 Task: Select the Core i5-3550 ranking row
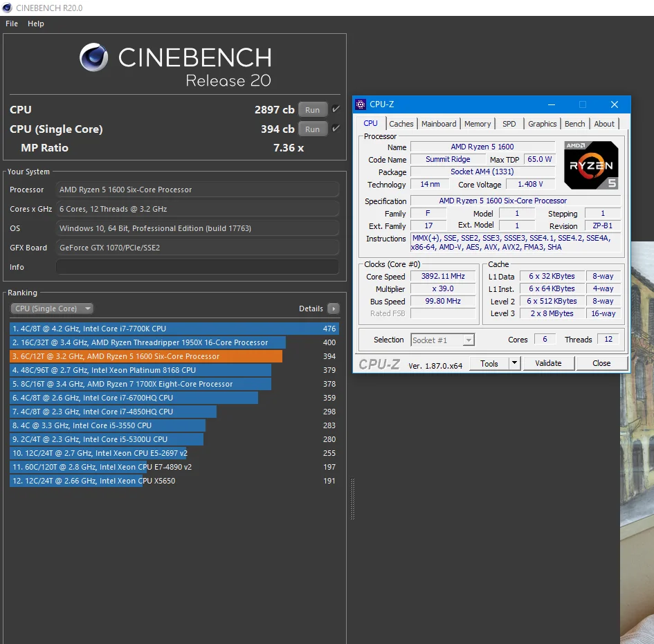point(174,425)
